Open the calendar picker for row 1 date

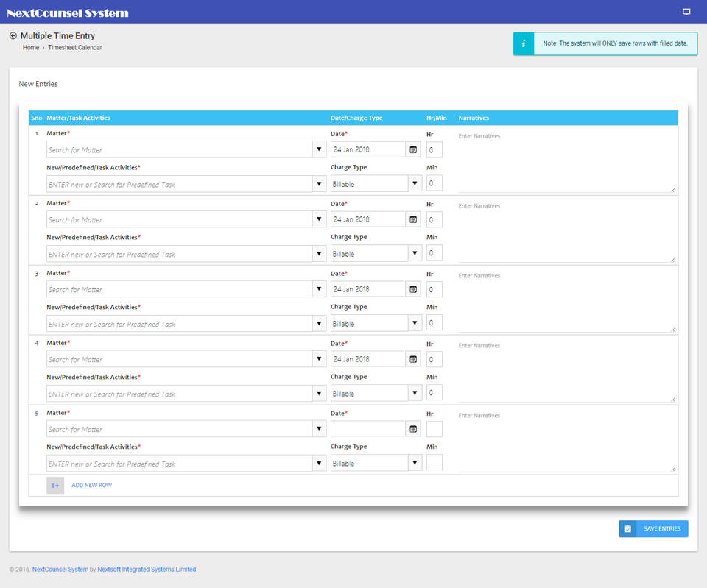[413, 149]
